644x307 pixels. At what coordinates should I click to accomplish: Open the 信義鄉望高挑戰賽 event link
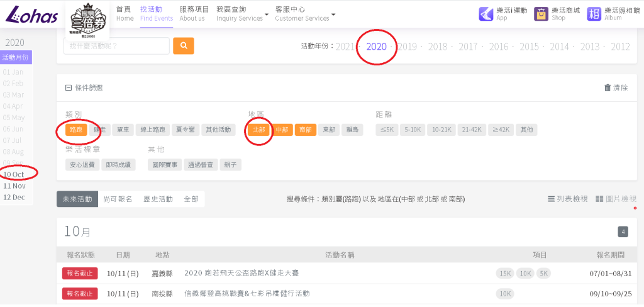coord(247,293)
